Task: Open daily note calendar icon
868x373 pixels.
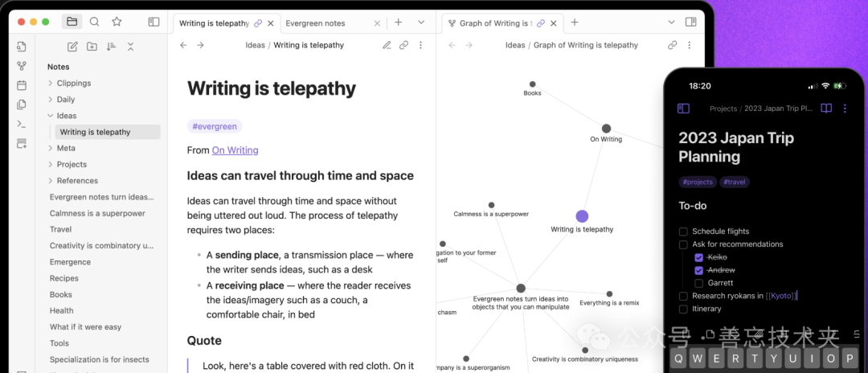Action: 22,85
